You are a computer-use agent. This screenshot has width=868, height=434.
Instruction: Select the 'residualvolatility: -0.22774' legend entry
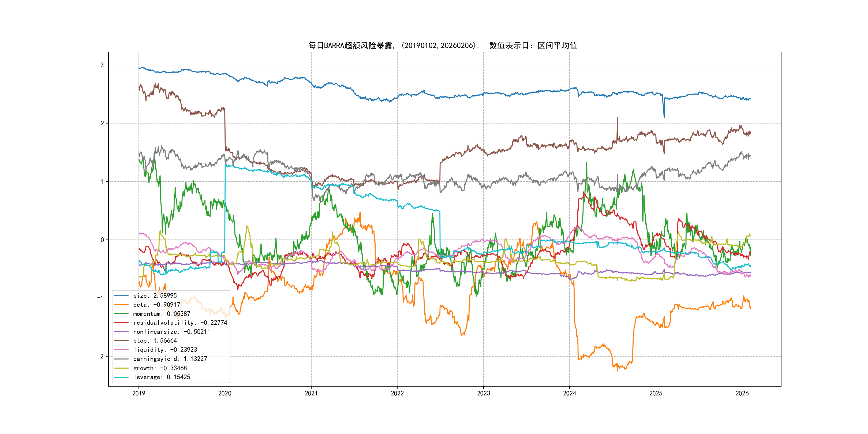point(180,323)
